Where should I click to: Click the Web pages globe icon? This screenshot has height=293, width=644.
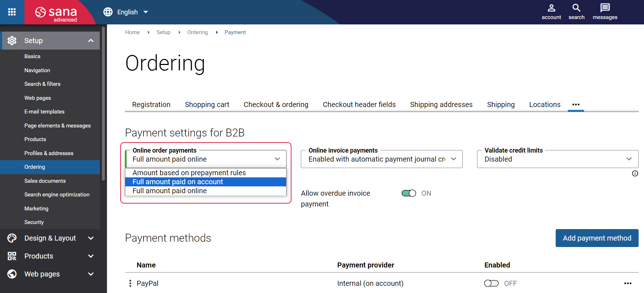12,274
